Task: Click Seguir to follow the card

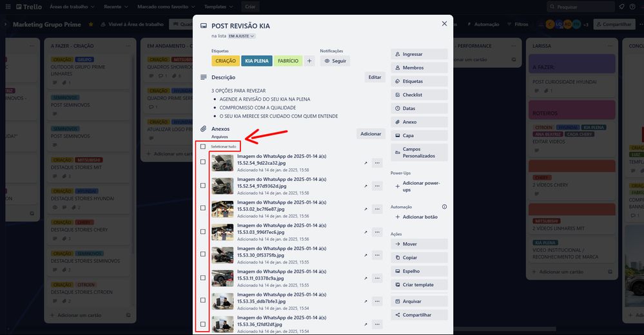Action: coord(335,61)
